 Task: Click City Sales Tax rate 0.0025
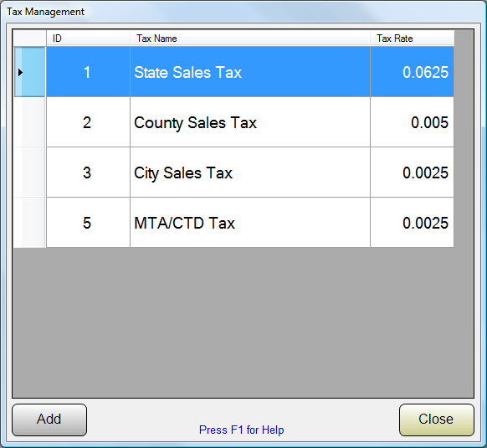point(413,173)
